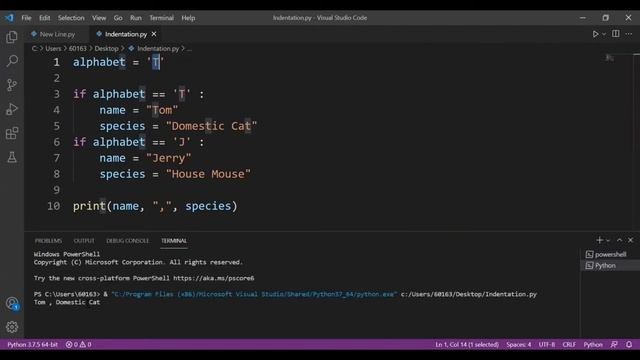This screenshot has height=360, width=640.
Task: Open notifications bell icon
Action: pyautogui.click(x=629, y=344)
